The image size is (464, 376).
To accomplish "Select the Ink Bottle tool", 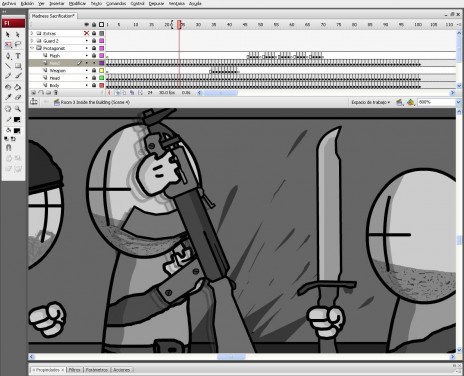I will [8, 87].
